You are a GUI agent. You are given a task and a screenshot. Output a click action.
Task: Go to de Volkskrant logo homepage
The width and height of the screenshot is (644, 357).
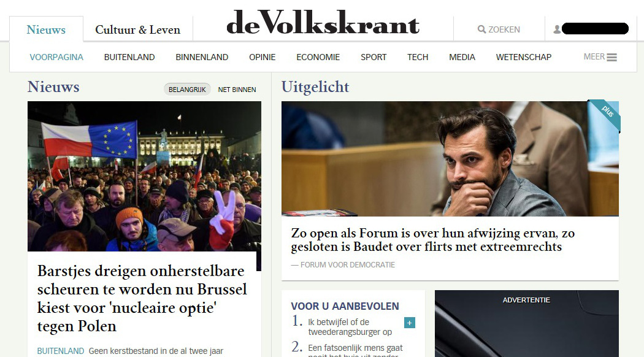point(323,23)
